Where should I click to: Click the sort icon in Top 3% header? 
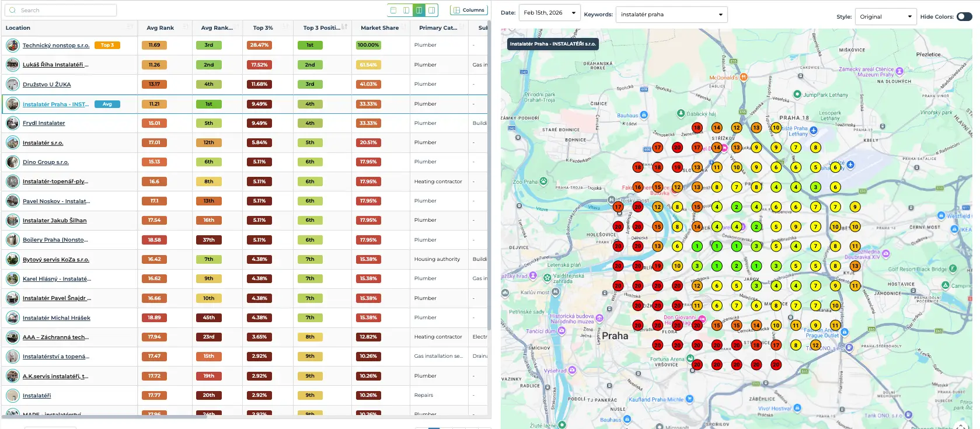click(286, 27)
